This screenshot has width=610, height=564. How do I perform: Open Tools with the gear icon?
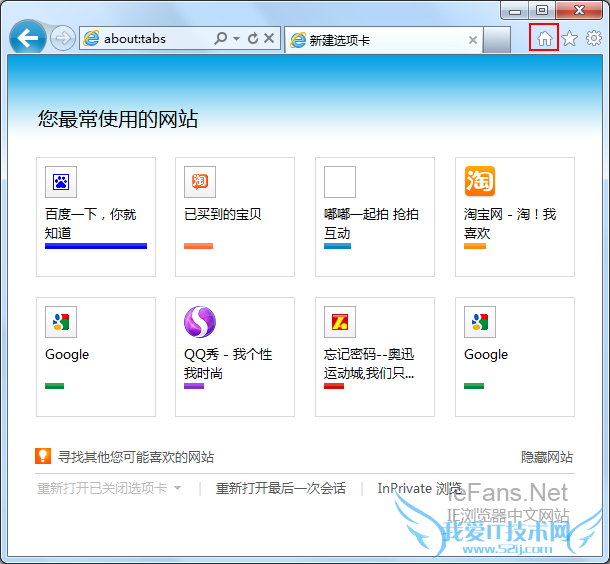tap(594, 38)
